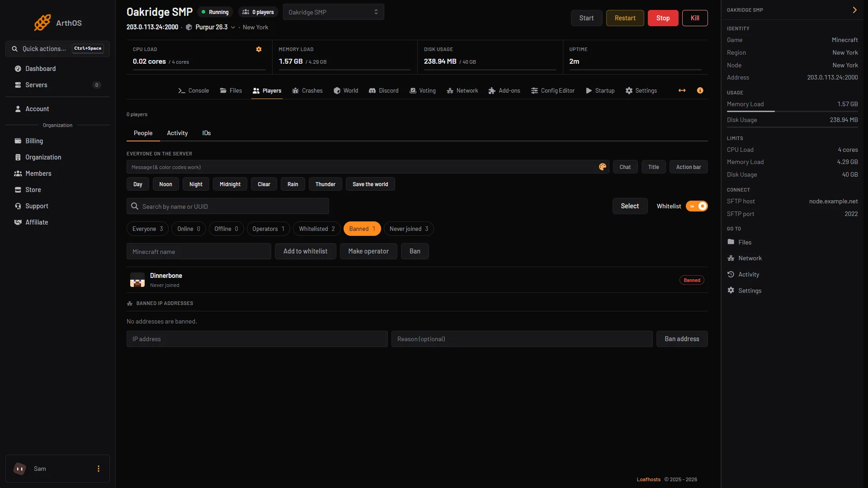This screenshot has height=488, width=868.
Task: Open Members in the sidebar
Action: [x=57, y=174]
